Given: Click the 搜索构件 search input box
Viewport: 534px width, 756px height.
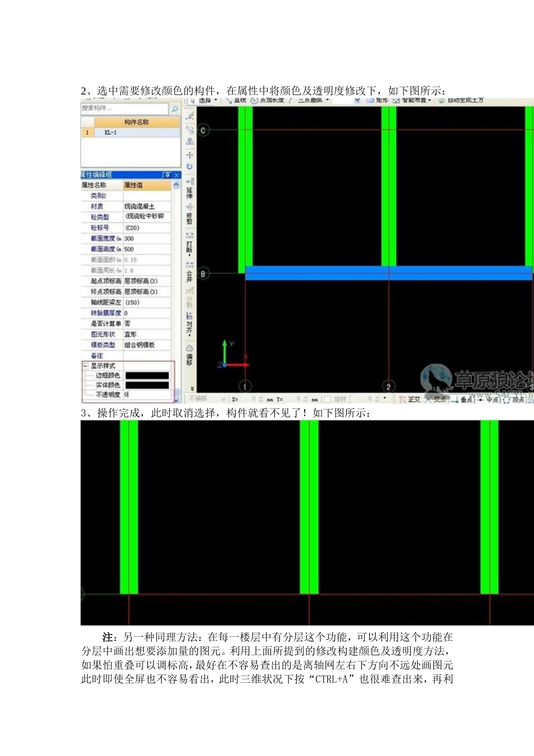Looking at the screenshot, I should pos(125,108).
